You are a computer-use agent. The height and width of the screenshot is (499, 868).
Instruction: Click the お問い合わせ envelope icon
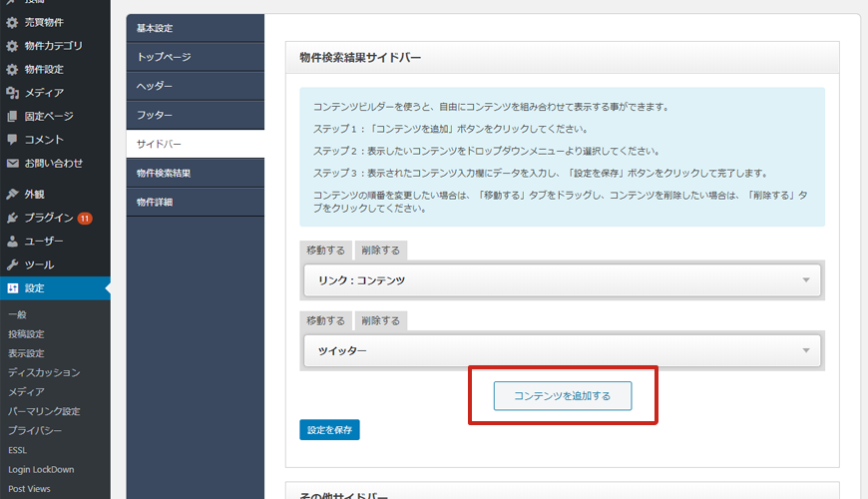point(12,163)
